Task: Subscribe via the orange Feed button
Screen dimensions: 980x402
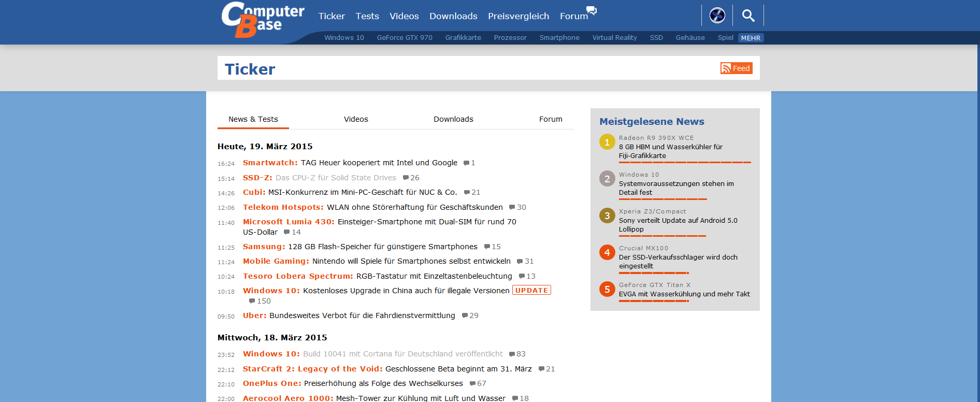Action: [736, 68]
